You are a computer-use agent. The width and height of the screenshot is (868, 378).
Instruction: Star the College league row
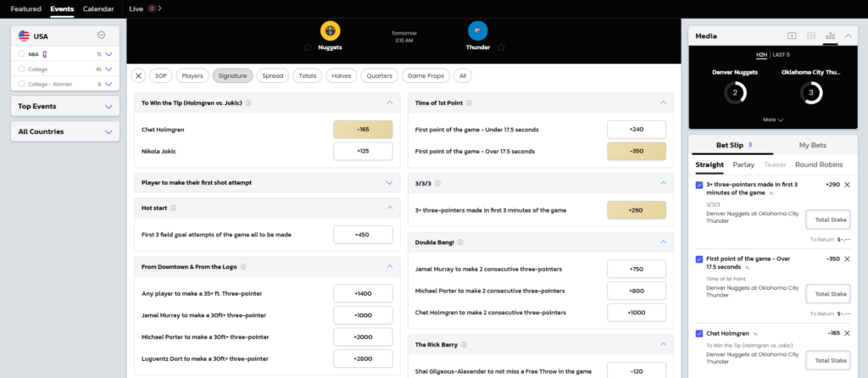coord(21,69)
